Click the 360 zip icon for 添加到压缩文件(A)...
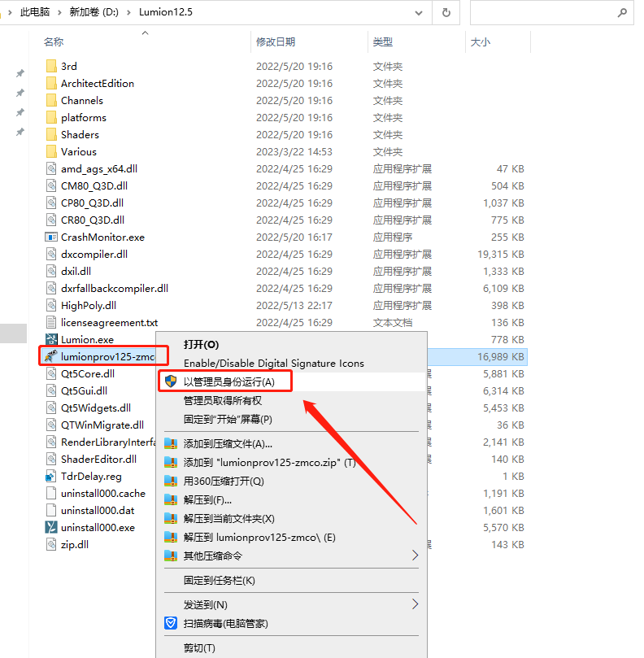 [x=171, y=443]
